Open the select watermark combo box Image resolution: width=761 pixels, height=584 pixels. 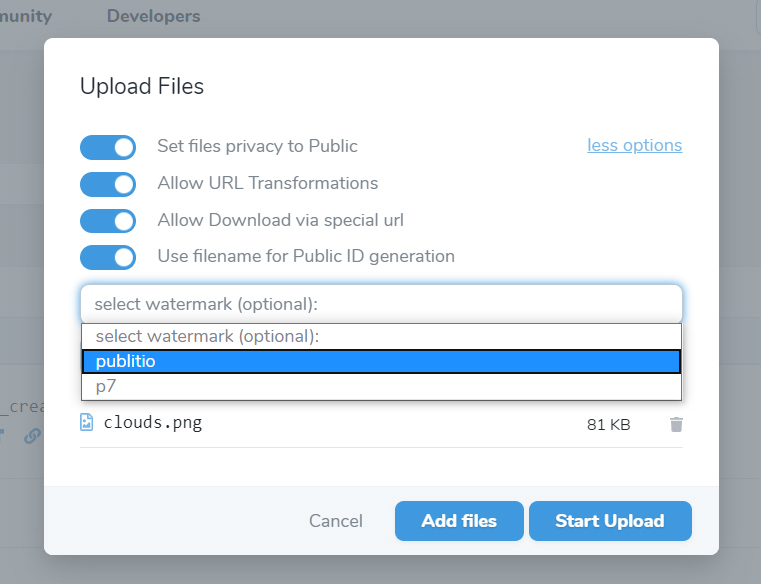[381, 304]
